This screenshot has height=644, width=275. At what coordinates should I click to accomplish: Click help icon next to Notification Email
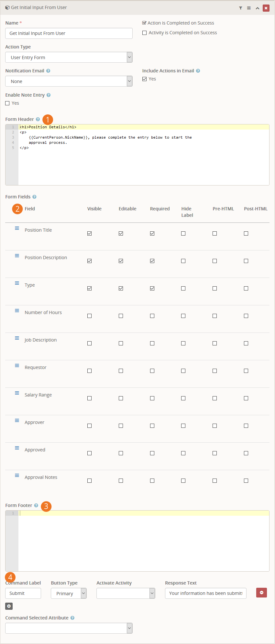pos(48,71)
